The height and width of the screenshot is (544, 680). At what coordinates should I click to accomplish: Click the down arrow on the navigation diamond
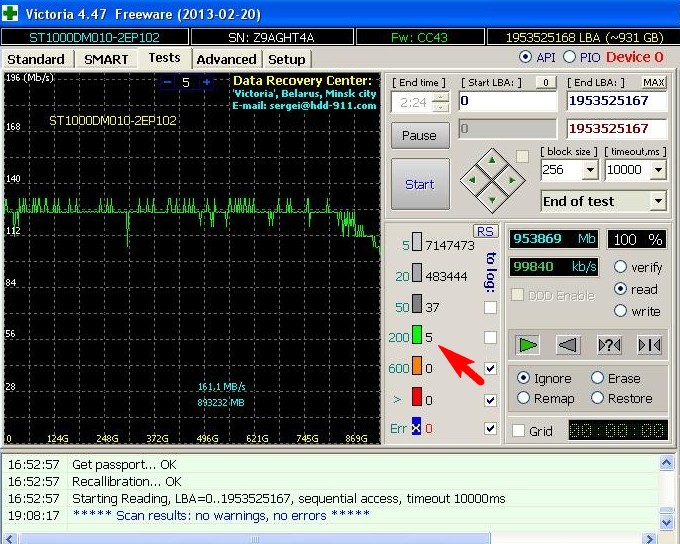(x=492, y=199)
